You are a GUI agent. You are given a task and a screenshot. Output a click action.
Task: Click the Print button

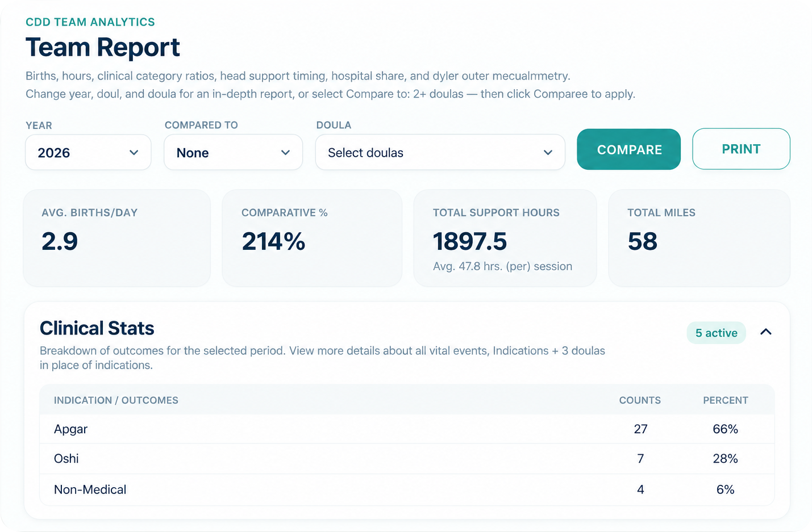pos(741,149)
